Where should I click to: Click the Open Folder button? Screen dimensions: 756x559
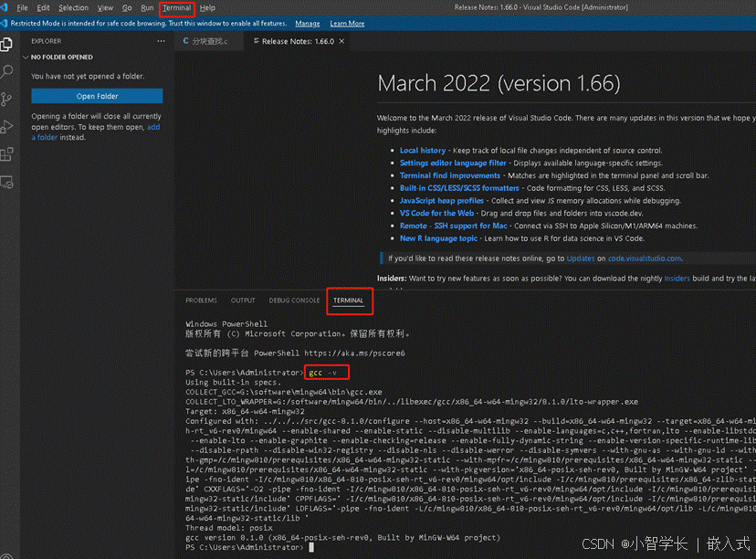[97, 97]
